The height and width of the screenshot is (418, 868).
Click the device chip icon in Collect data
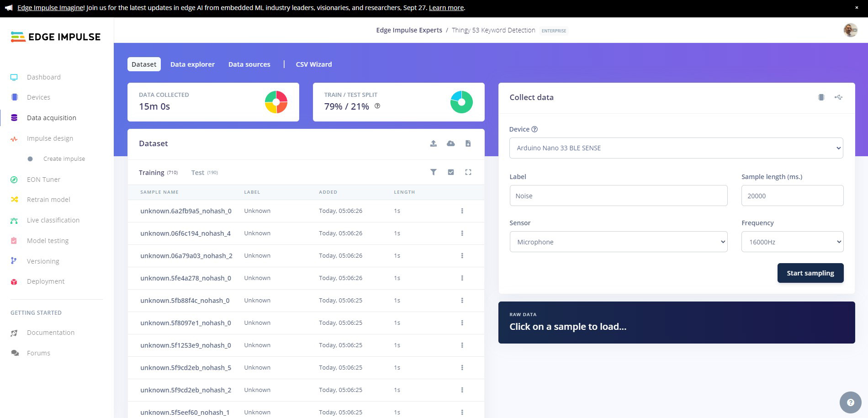[821, 97]
